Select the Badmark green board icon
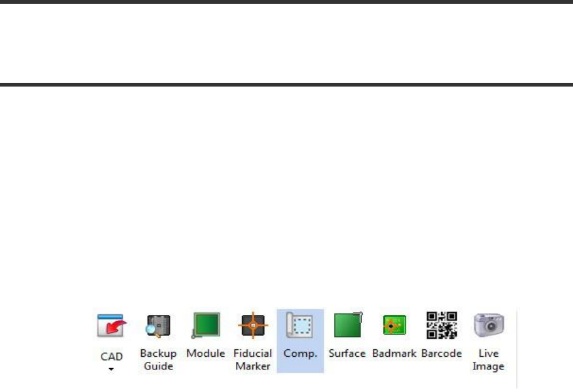Image resolution: width=573 pixels, height=392 pixels. click(394, 325)
